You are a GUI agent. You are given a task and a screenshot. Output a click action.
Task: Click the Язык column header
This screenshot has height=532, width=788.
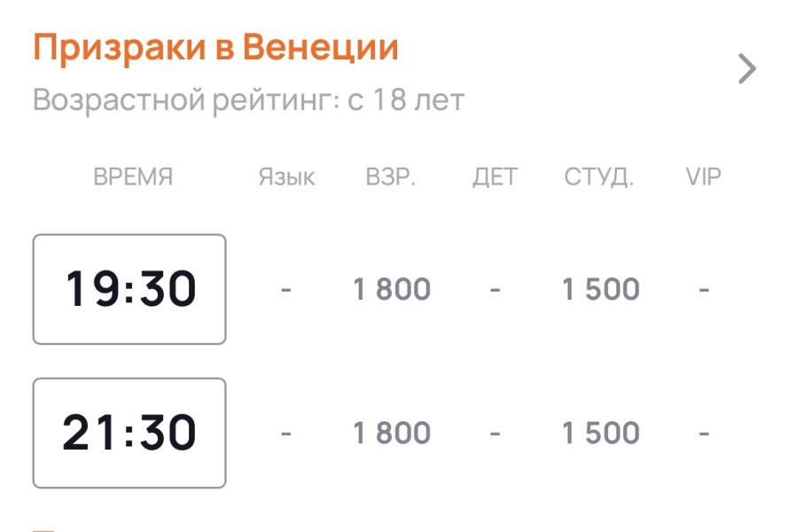click(286, 177)
